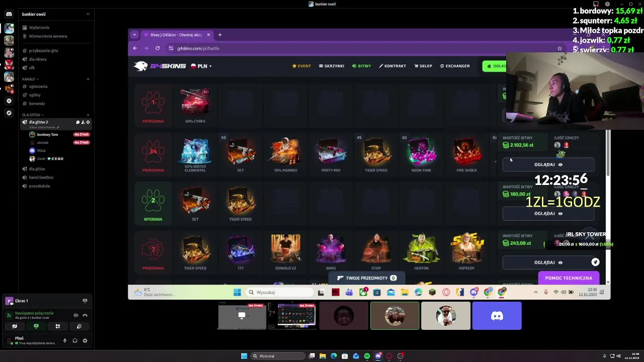Stop streaming Ekran 1 icon
644x362 pixels.
(85, 301)
